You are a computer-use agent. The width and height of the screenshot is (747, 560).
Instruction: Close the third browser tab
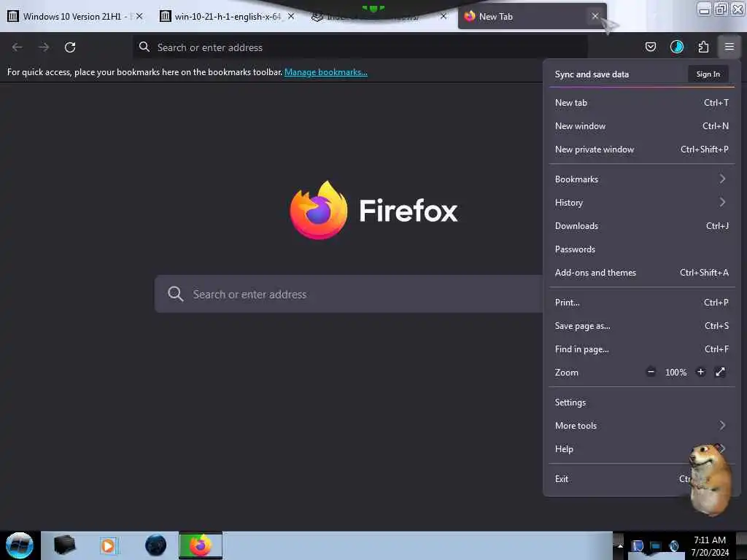tap(444, 16)
